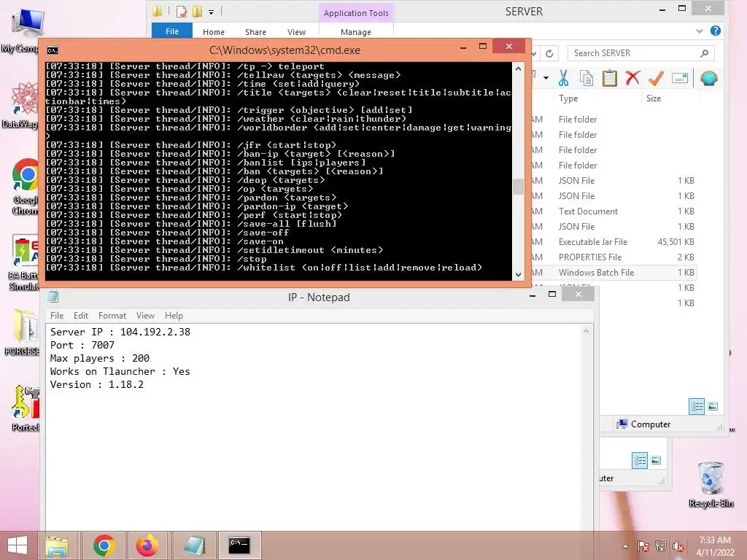Click the New Folder icon in SERVER title bar
The height and width of the screenshot is (560, 747).
pyautogui.click(x=197, y=12)
